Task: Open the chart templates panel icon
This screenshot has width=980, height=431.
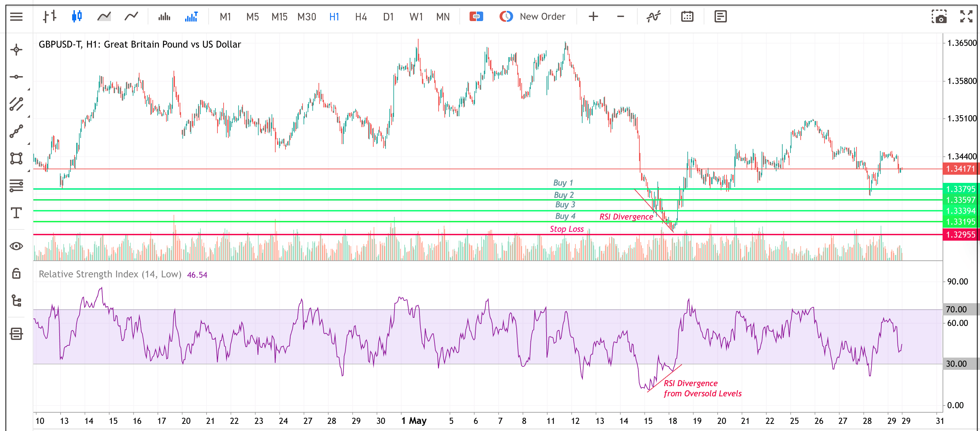Action: click(16, 334)
